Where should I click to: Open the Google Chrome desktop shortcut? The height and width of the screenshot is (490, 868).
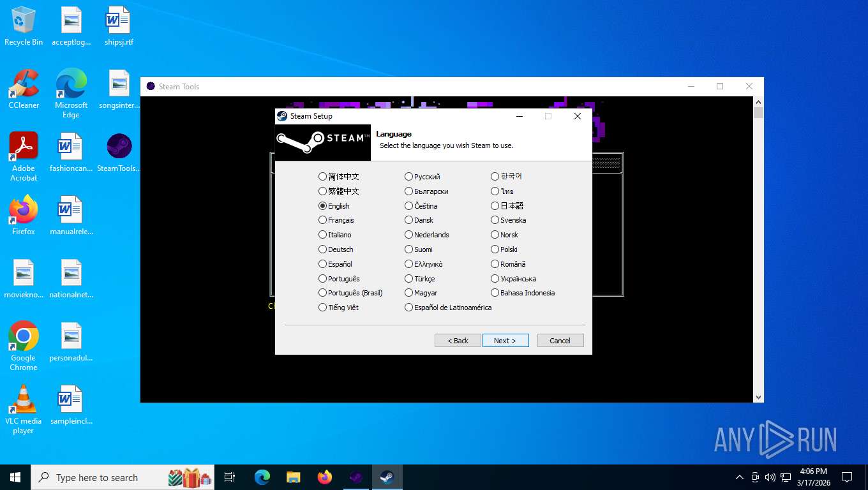[24, 346]
